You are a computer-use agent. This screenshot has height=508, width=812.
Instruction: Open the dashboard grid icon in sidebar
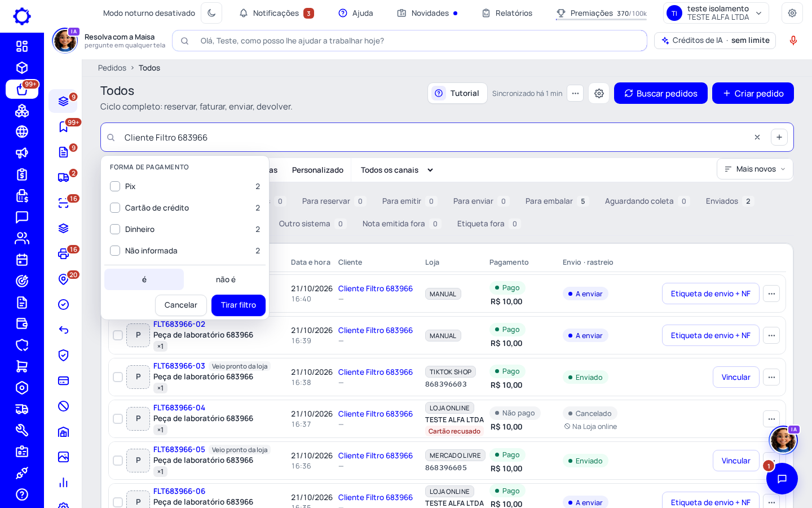22,46
